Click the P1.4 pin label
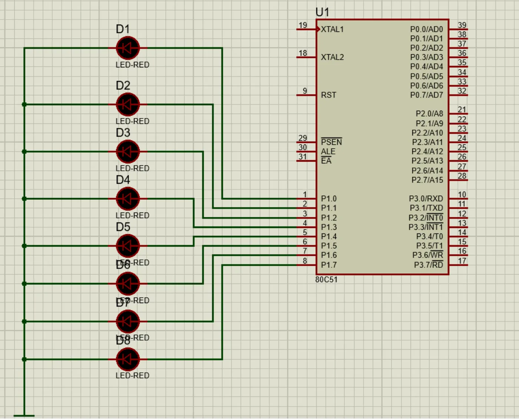 328,236
